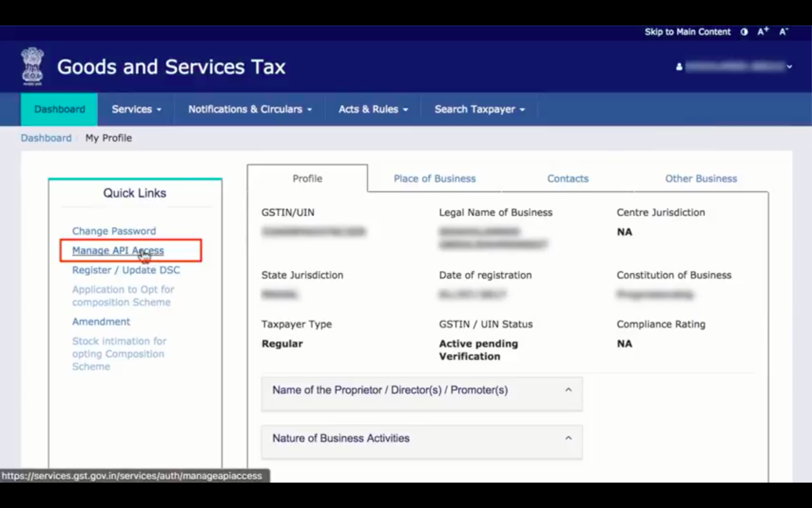This screenshot has height=508, width=812.
Task: Open the Acts & Rules dropdown
Action: click(x=372, y=109)
